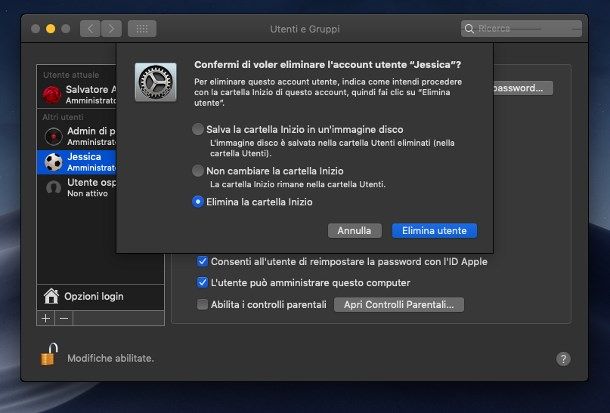Go back with the left arrow toolbar button
Image resolution: width=610 pixels, height=413 pixels.
click(x=90, y=29)
